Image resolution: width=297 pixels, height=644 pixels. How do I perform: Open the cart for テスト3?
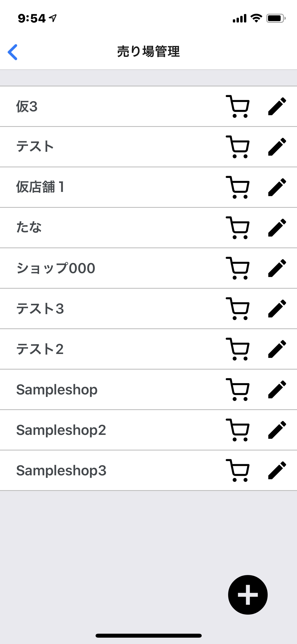[238, 309]
